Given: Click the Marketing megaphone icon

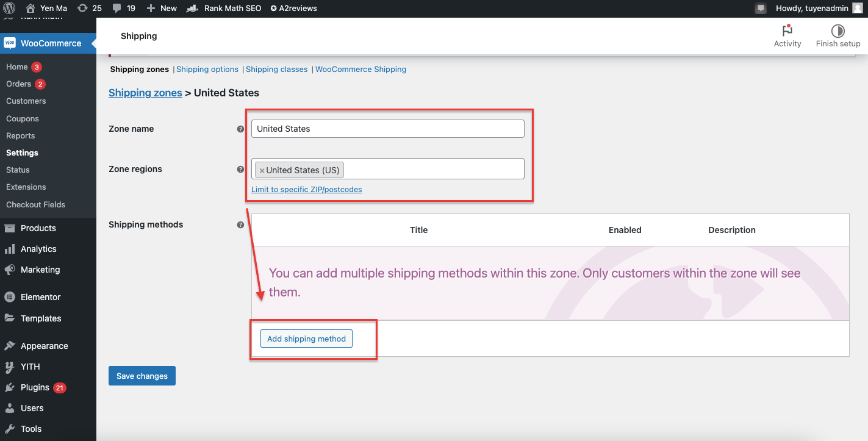Looking at the screenshot, I should [x=10, y=270].
